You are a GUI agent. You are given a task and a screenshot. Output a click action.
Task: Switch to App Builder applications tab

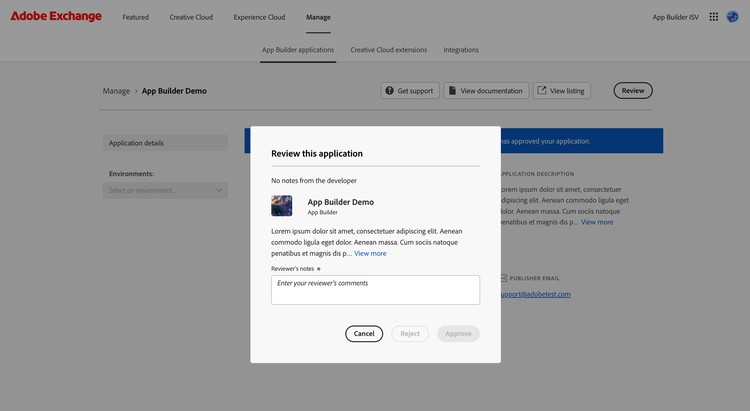click(298, 50)
